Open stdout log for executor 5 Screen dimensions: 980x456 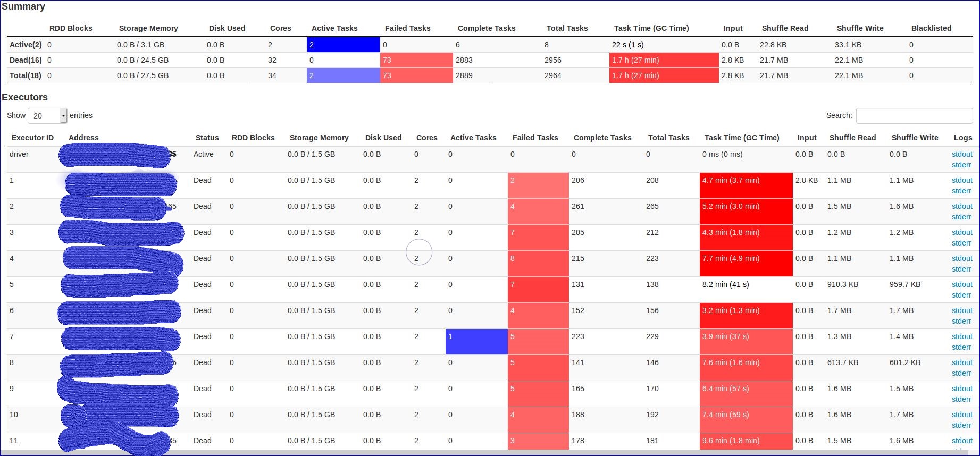click(x=962, y=284)
